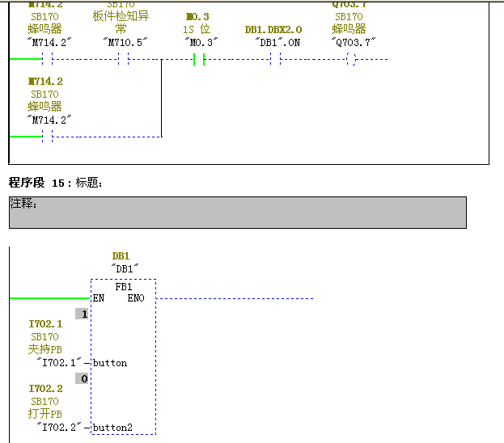
Task: Select the "DB1" instance label above FB1
Action: [x=125, y=268]
